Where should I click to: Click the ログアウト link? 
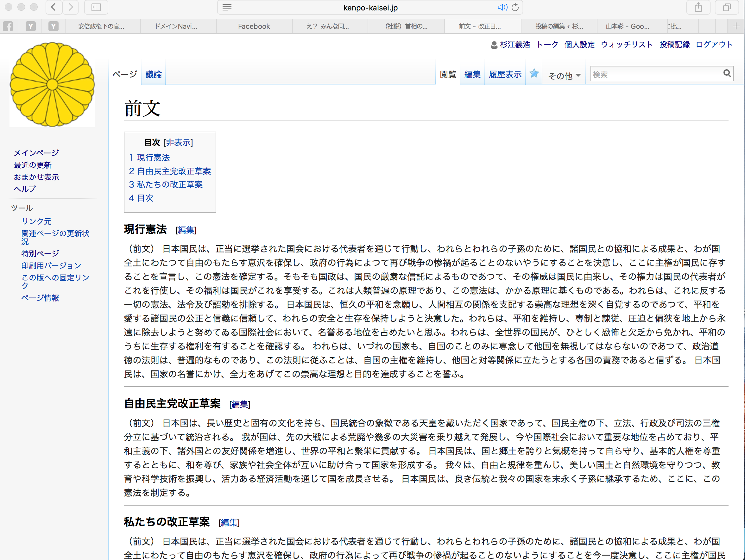pyautogui.click(x=714, y=44)
